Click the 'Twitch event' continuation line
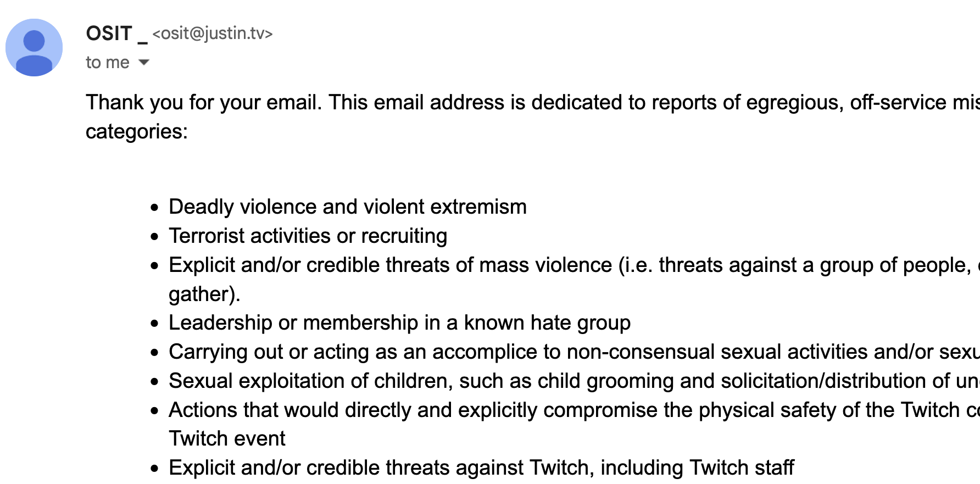 click(x=227, y=438)
